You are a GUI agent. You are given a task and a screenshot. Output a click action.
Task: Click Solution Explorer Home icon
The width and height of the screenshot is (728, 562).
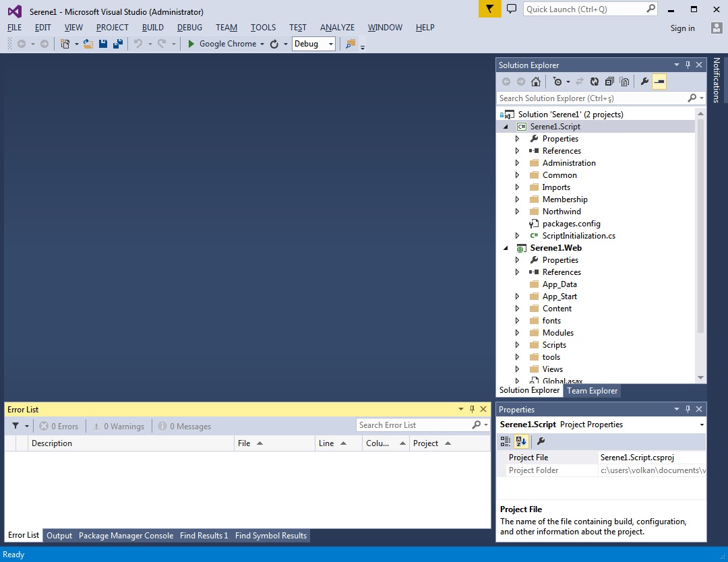[536, 82]
